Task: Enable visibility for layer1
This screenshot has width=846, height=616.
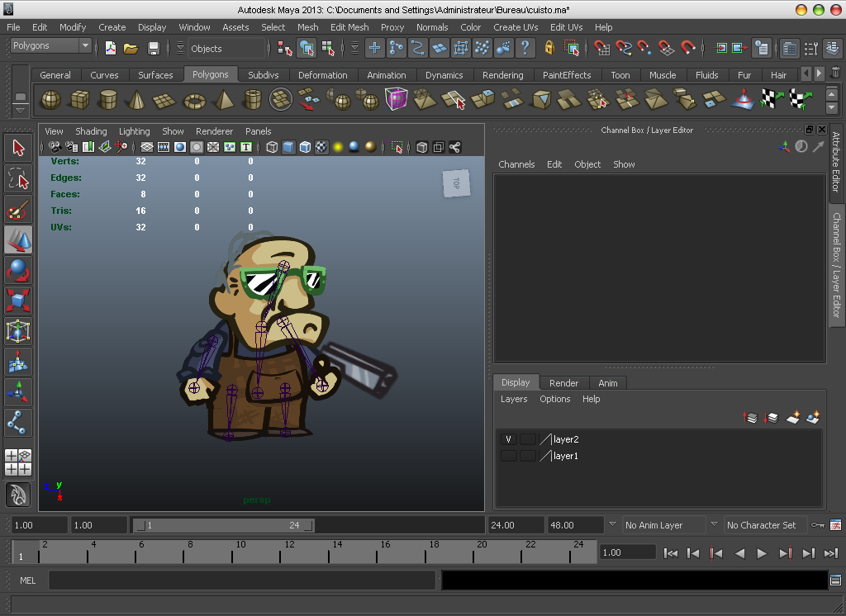Action: [x=509, y=455]
